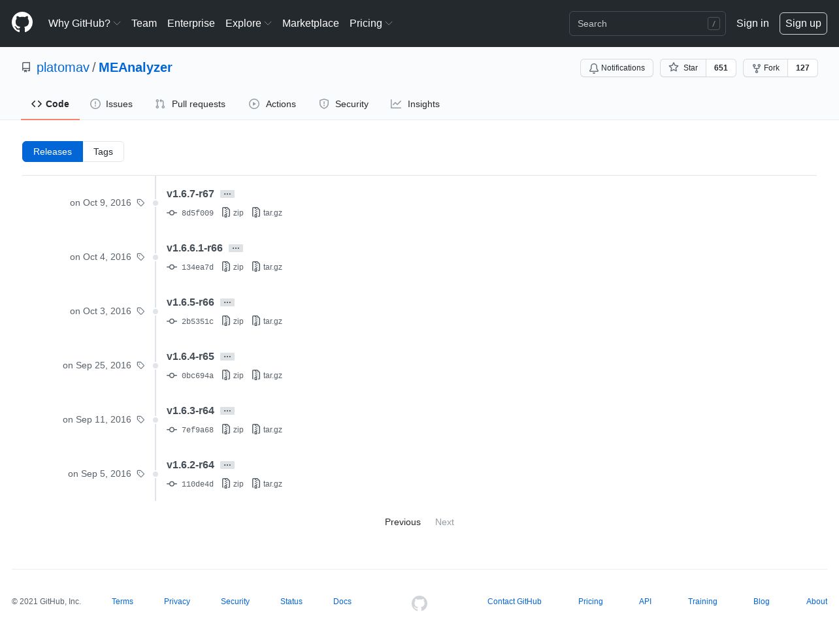Open release v1.6.4-r65
Image resolution: width=839 pixels, height=644 pixels.
190,357
